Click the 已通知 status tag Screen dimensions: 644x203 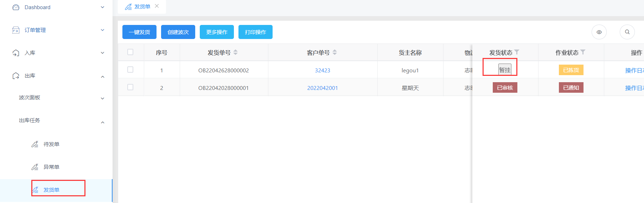click(x=571, y=87)
